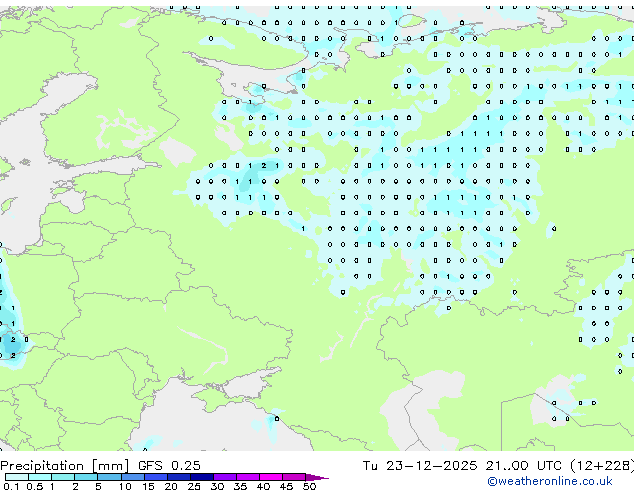Click the 0.1–0.5 mm legend color swatch

[x=17, y=477]
